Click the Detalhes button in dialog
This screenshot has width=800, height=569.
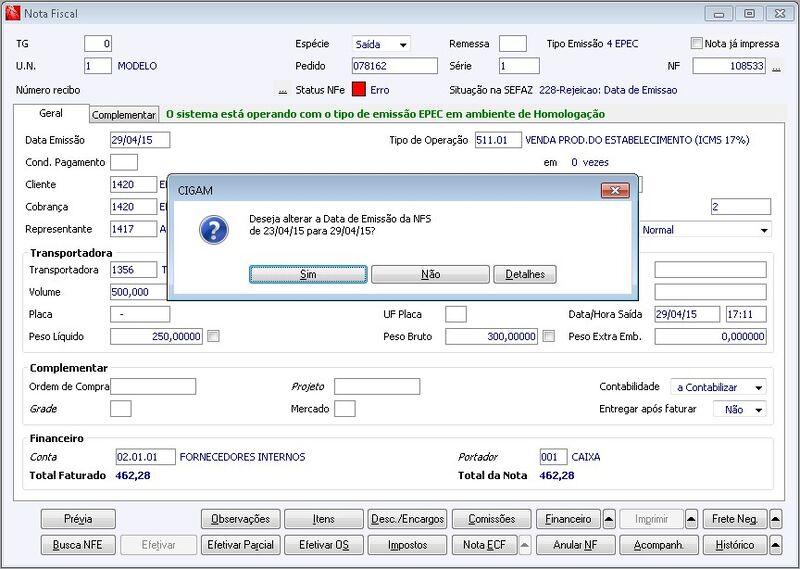pyautogui.click(x=525, y=275)
